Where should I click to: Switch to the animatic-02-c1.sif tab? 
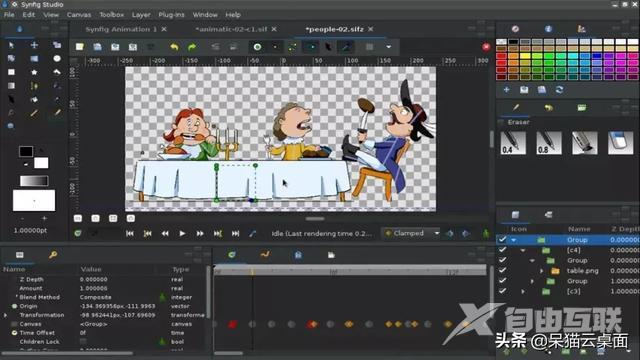coord(231,29)
